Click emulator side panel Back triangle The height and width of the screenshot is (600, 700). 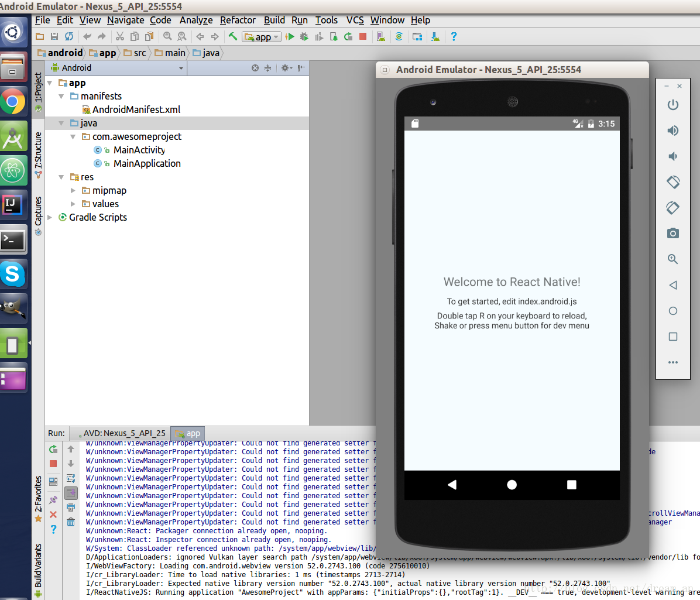click(x=672, y=285)
